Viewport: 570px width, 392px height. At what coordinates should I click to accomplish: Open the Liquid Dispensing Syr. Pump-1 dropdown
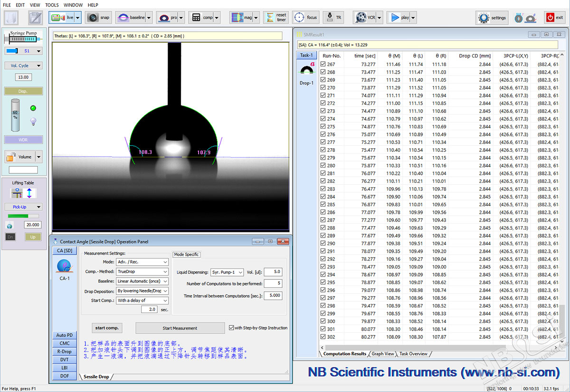click(x=227, y=272)
